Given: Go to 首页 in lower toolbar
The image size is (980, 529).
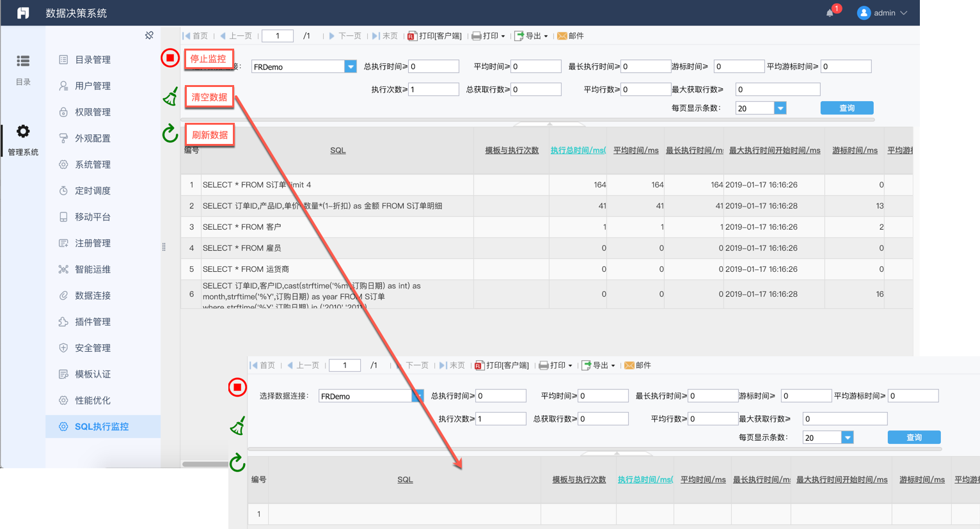Looking at the screenshot, I should (x=263, y=365).
